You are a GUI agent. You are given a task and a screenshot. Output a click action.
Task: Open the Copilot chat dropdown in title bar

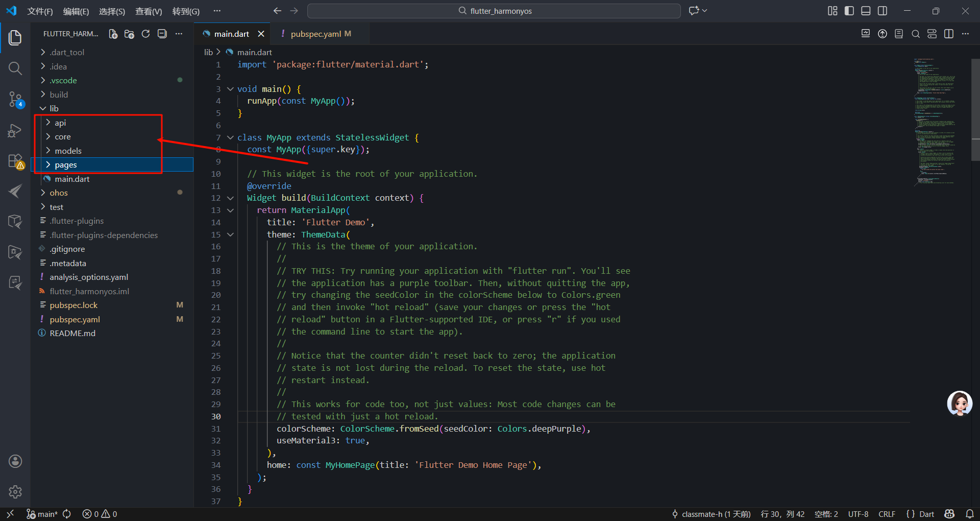point(698,11)
